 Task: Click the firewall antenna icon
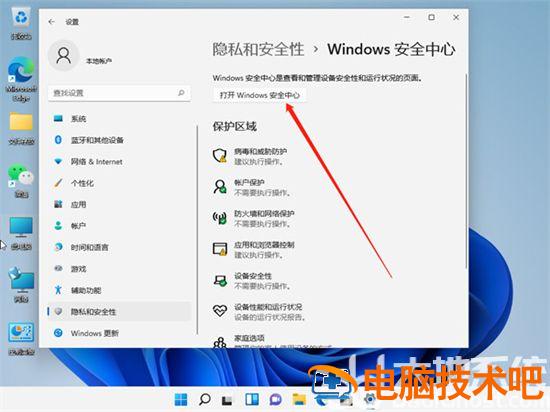pyautogui.click(x=220, y=218)
